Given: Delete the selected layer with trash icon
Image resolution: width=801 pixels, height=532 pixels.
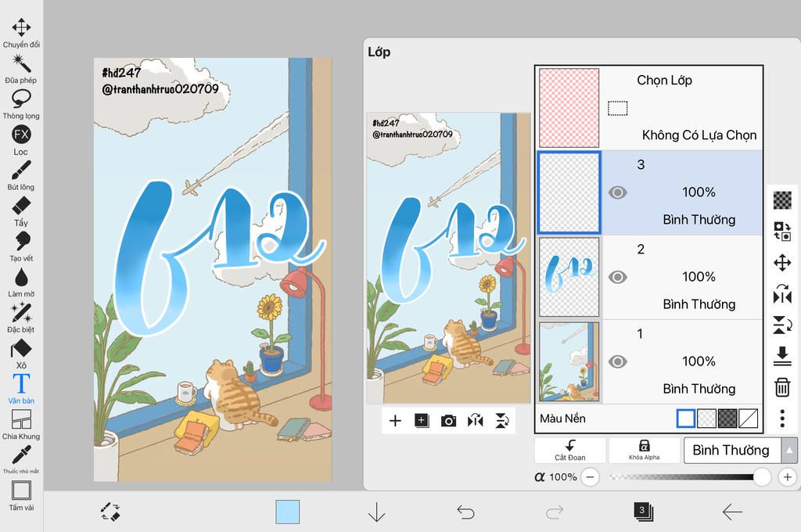Looking at the screenshot, I should (782, 387).
